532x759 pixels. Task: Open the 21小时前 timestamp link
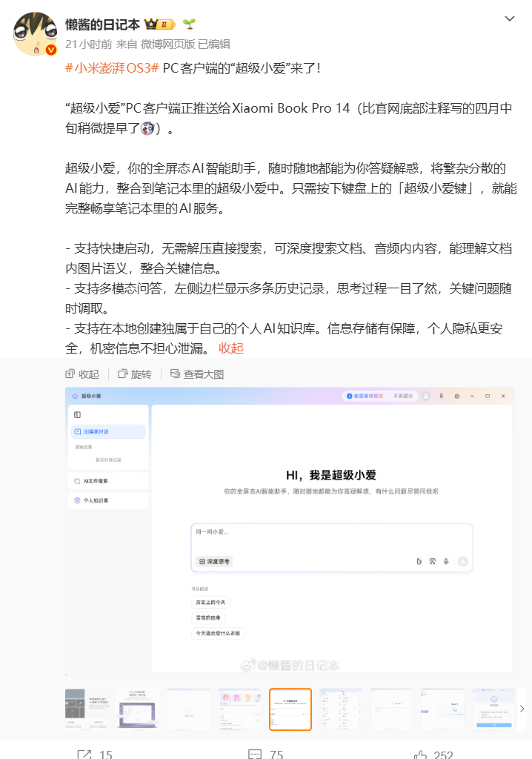coord(88,44)
